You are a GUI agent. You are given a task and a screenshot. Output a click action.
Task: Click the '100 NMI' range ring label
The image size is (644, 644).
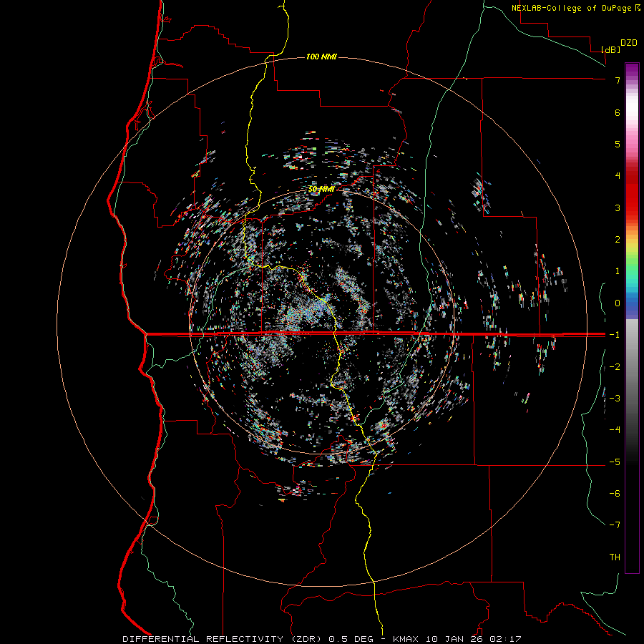(x=321, y=57)
